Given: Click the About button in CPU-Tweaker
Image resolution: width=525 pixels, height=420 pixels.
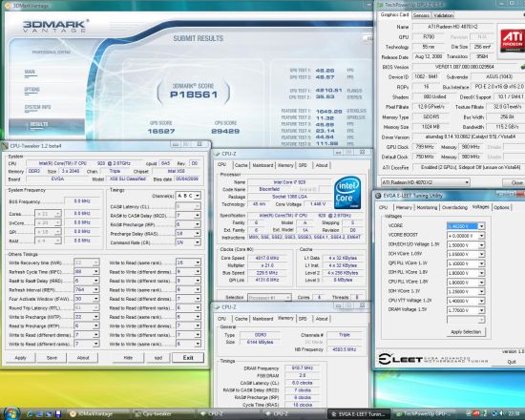Looking at the screenshot, I should pyautogui.click(x=83, y=358).
